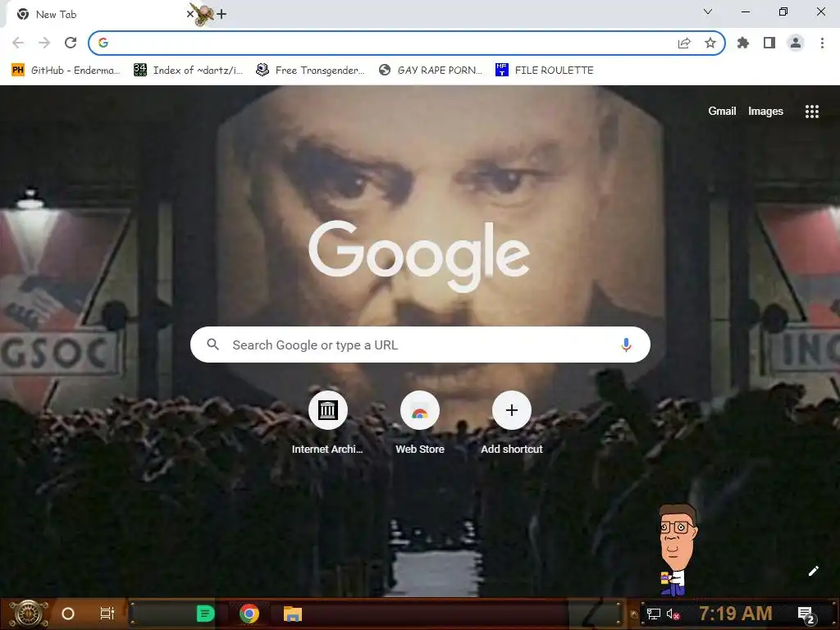Image resolution: width=840 pixels, height=630 pixels.
Task: Open Gmail from the new tab page
Action: pos(722,111)
